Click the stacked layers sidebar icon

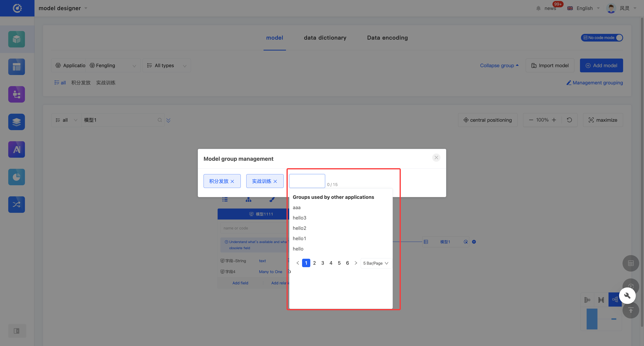point(16,122)
